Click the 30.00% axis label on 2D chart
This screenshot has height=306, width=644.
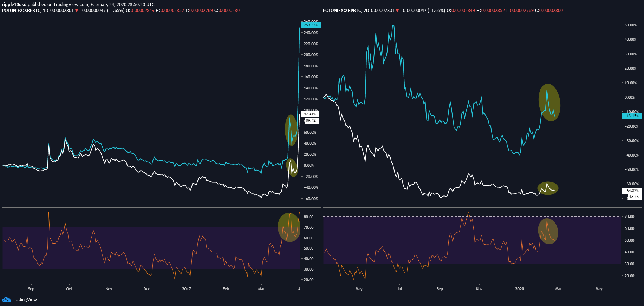[x=631, y=54]
